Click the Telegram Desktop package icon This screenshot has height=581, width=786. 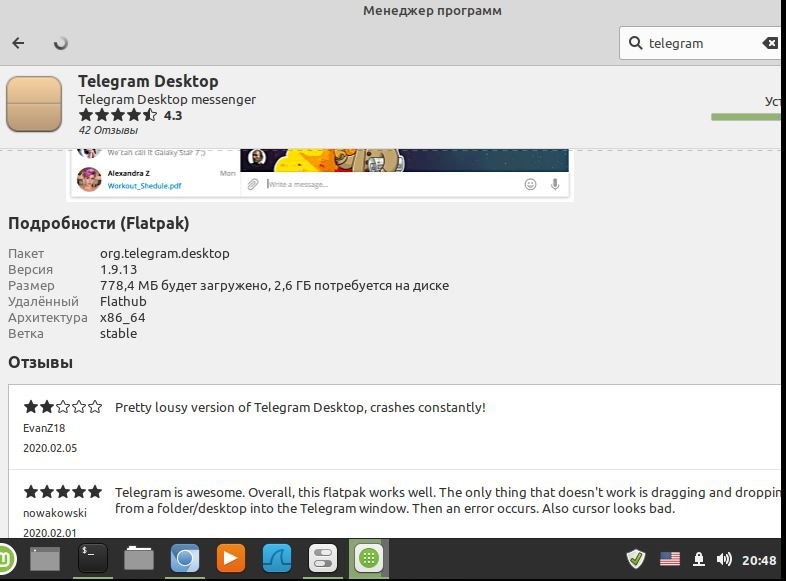[x=34, y=103]
